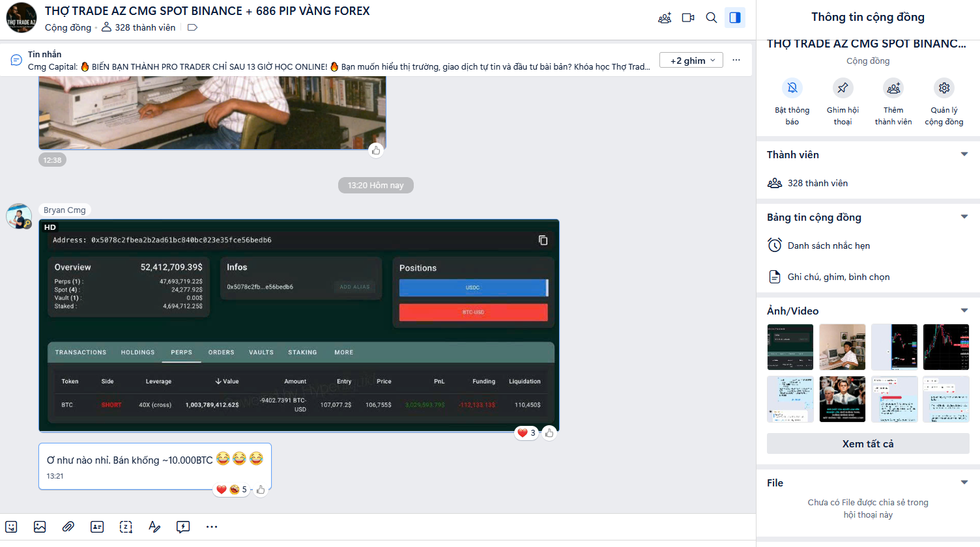Like the photo sent at 12:38
Image resolution: width=980 pixels, height=547 pixels.
click(x=376, y=150)
